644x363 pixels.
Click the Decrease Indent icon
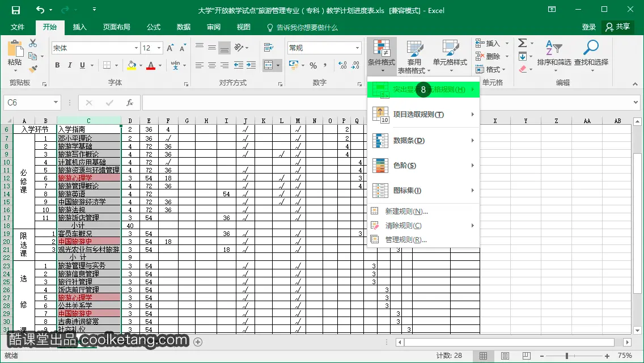(238, 65)
